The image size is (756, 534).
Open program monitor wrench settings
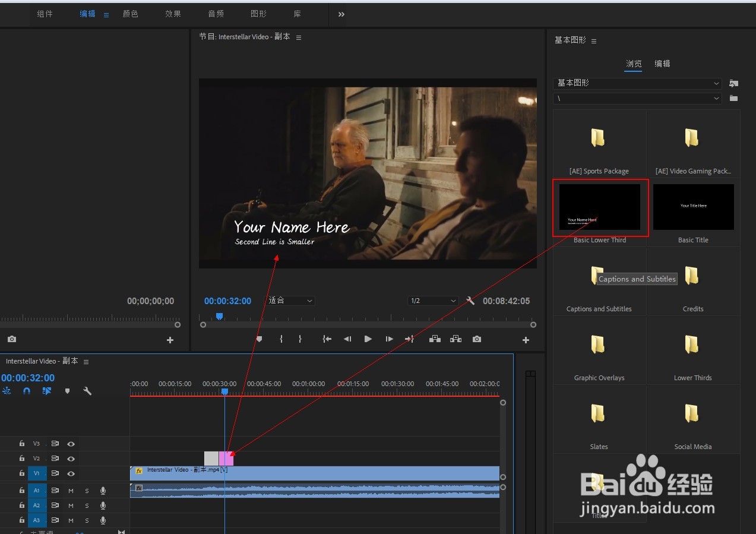coord(470,301)
